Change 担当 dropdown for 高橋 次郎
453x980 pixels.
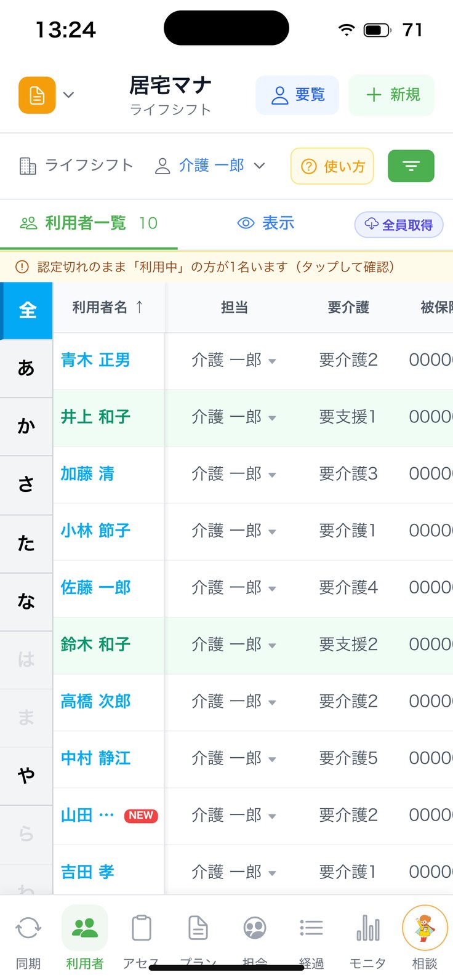pos(234,701)
